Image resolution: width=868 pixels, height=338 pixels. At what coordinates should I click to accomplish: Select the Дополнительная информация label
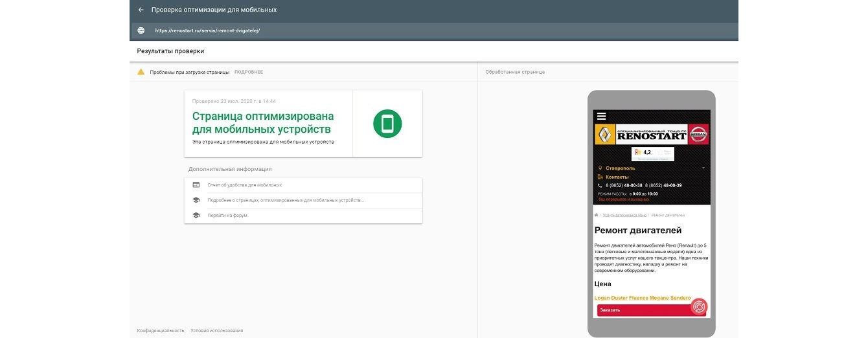[230, 169]
